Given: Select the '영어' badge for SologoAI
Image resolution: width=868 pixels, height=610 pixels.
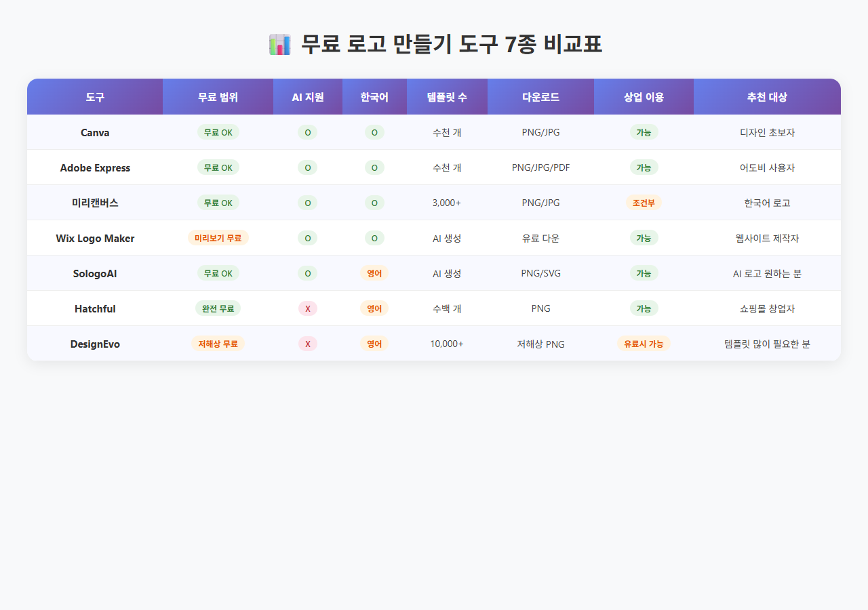Looking at the screenshot, I should [x=374, y=273].
